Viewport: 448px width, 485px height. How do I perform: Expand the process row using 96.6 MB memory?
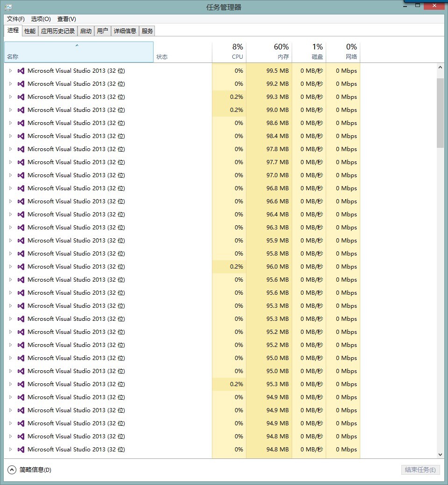click(x=10, y=201)
